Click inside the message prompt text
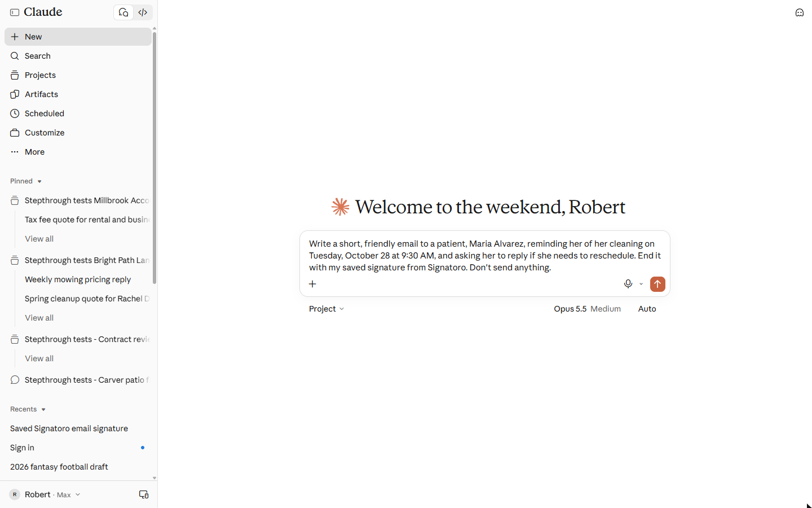Image resolution: width=812 pixels, height=508 pixels. 485,256
